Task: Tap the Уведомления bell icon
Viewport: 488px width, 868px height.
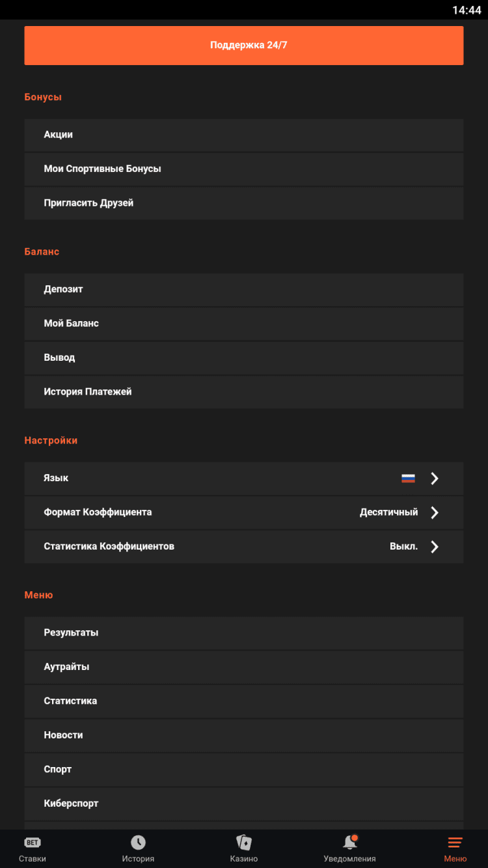Action: [x=350, y=843]
